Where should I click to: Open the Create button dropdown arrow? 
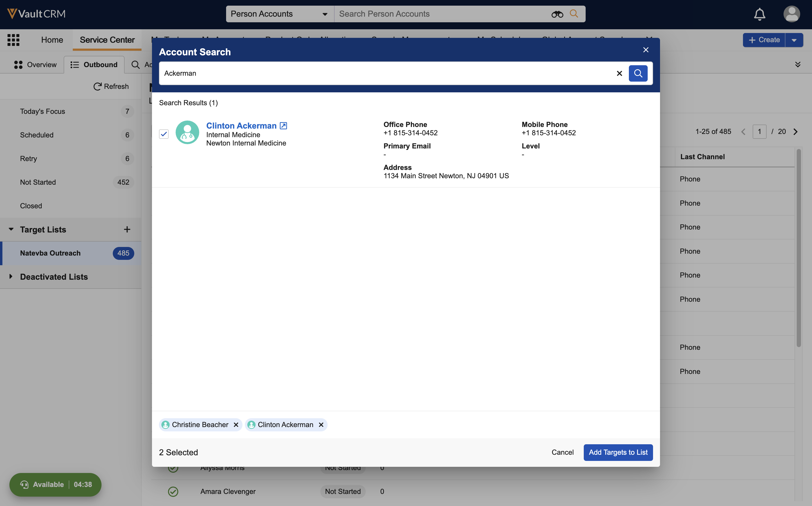(x=794, y=40)
